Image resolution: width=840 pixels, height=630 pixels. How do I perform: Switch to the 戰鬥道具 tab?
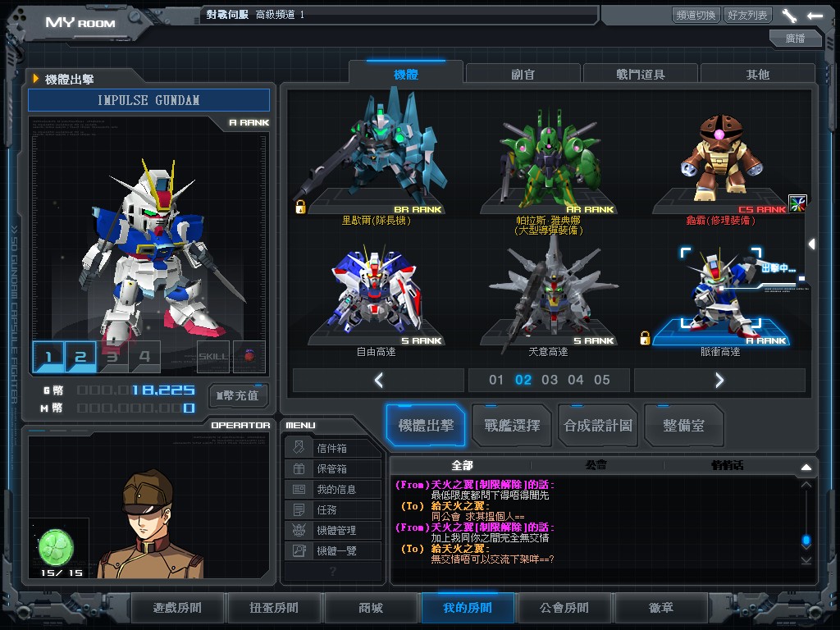point(640,74)
